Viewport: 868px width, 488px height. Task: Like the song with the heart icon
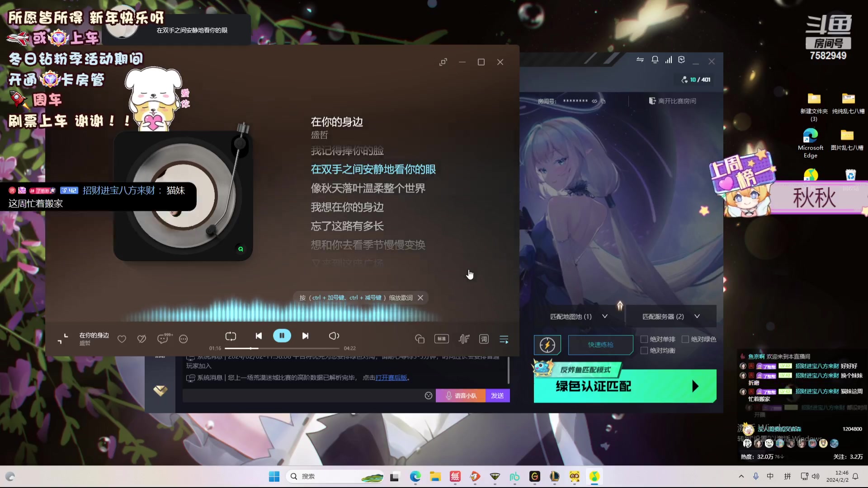pyautogui.click(x=122, y=339)
